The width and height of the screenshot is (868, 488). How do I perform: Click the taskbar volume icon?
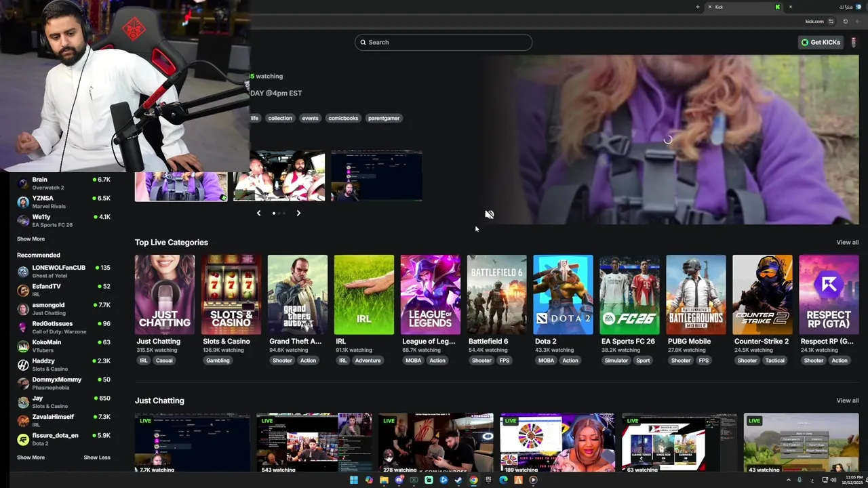point(833,480)
